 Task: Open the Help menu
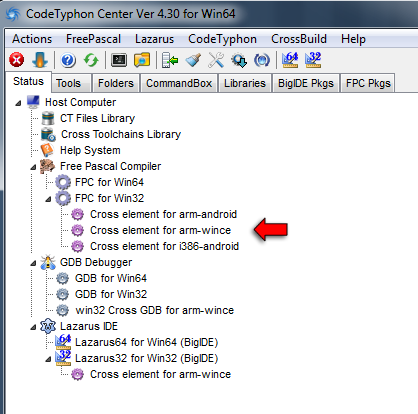coord(353,39)
